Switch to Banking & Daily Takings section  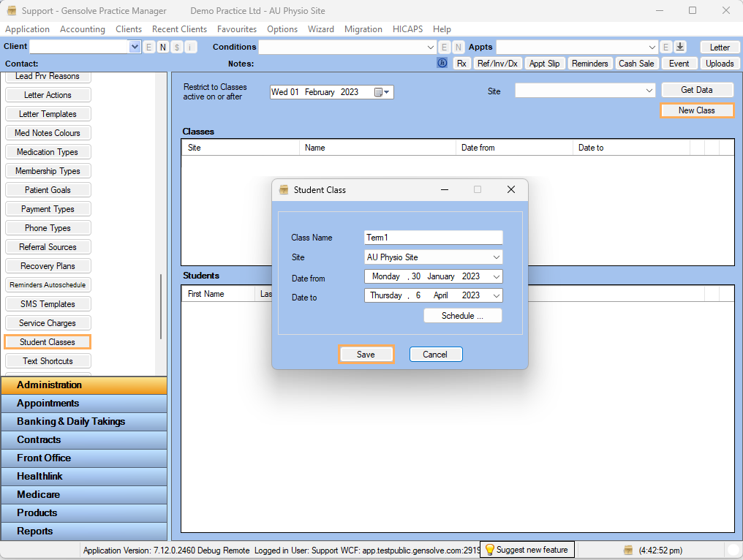click(x=84, y=422)
